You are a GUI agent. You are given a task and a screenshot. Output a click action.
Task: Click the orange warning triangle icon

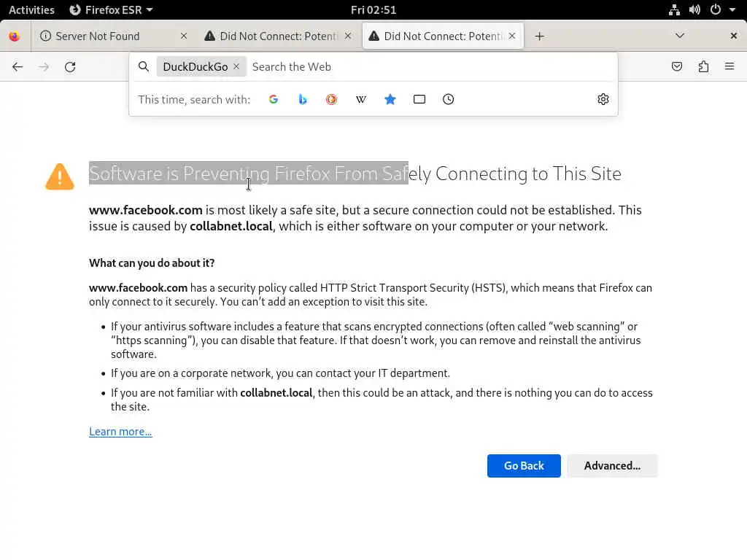[x=60, y=176]
